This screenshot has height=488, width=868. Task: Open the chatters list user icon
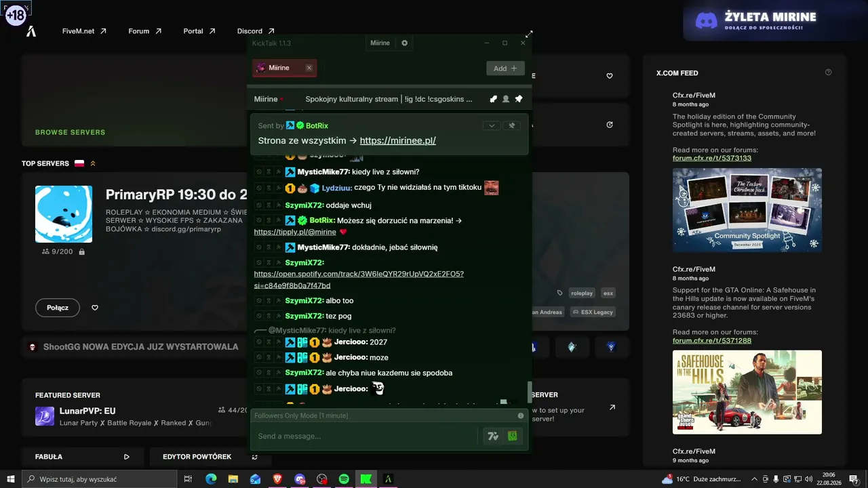[x=506, y=99]
